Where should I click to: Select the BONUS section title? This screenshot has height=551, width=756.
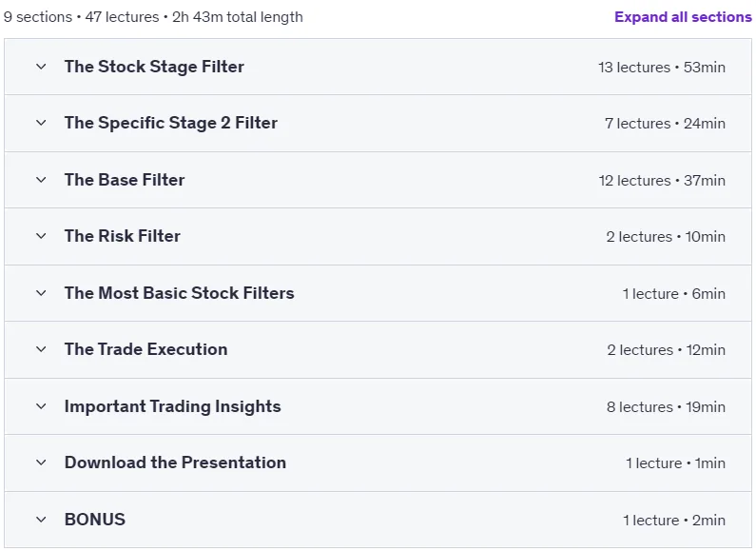(95, 520)
